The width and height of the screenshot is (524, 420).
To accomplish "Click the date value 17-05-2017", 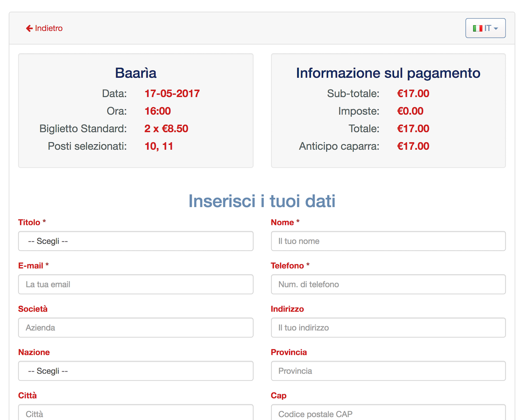I will point(172,94).
